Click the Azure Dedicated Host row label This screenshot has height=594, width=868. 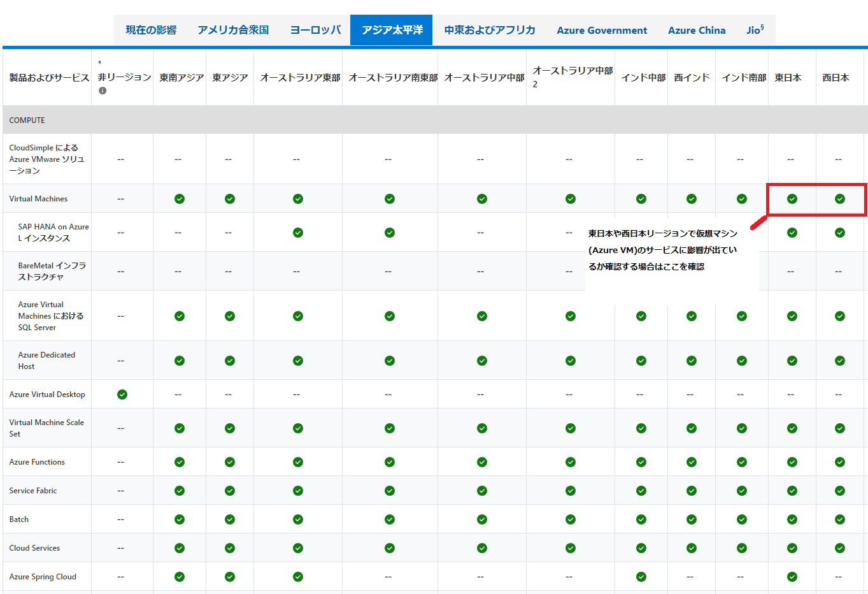click(x=46, y=361)
